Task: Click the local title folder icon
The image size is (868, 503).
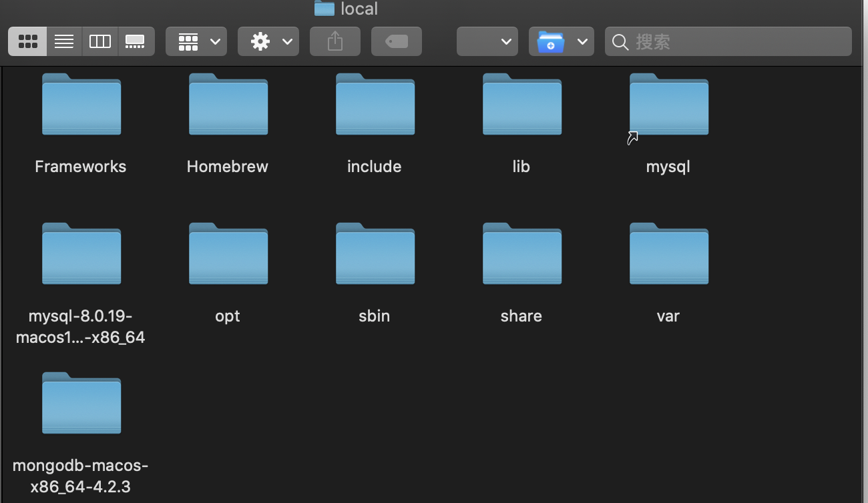Action: coord(324,8)
